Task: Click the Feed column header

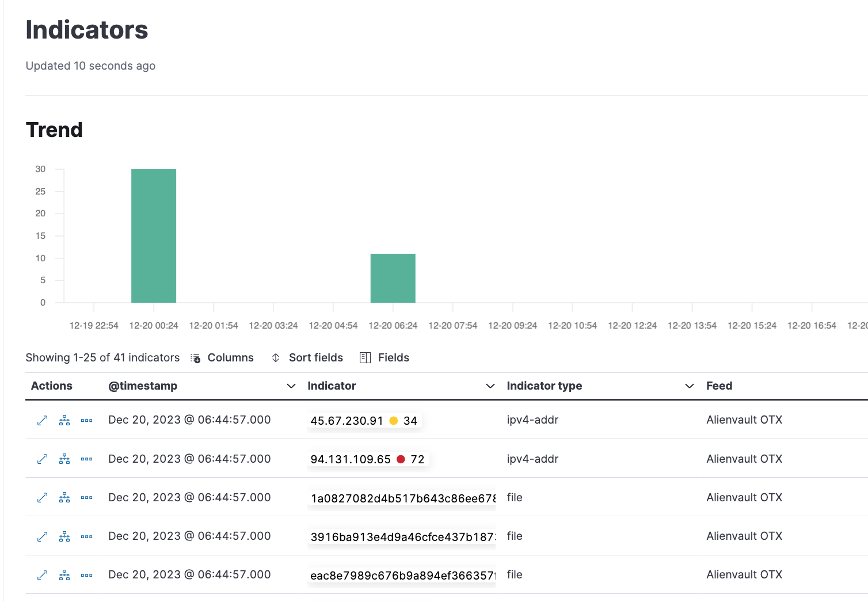Action: point(719,386)
